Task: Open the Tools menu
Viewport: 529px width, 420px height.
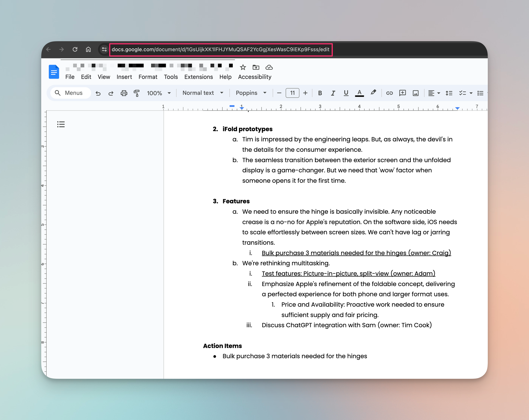Action: 171,77
